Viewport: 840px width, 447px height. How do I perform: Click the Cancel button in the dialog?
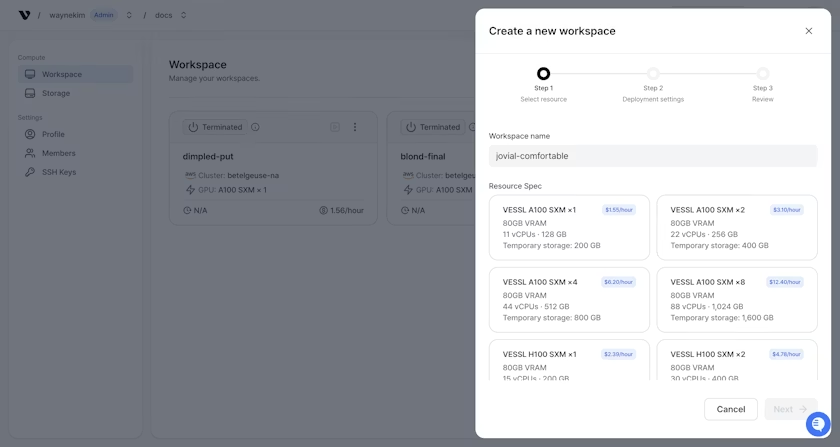pyautogui.click(x=731, y=409)
